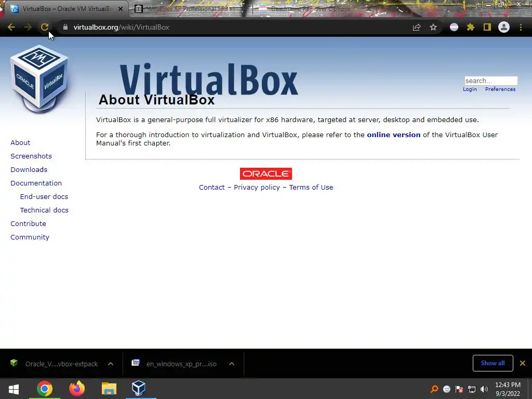Viewport: 532px width, 399px height.
Task: Click the flag tray icon with red X
Action: (459, 389)
